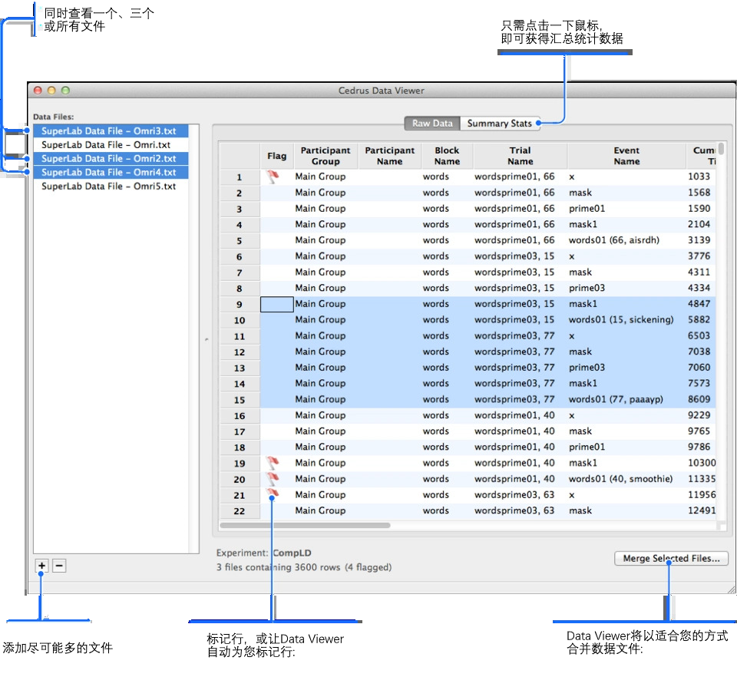
Task: Click the red flag in row 1
Action: pyautogui.click(x=273, y=177)
